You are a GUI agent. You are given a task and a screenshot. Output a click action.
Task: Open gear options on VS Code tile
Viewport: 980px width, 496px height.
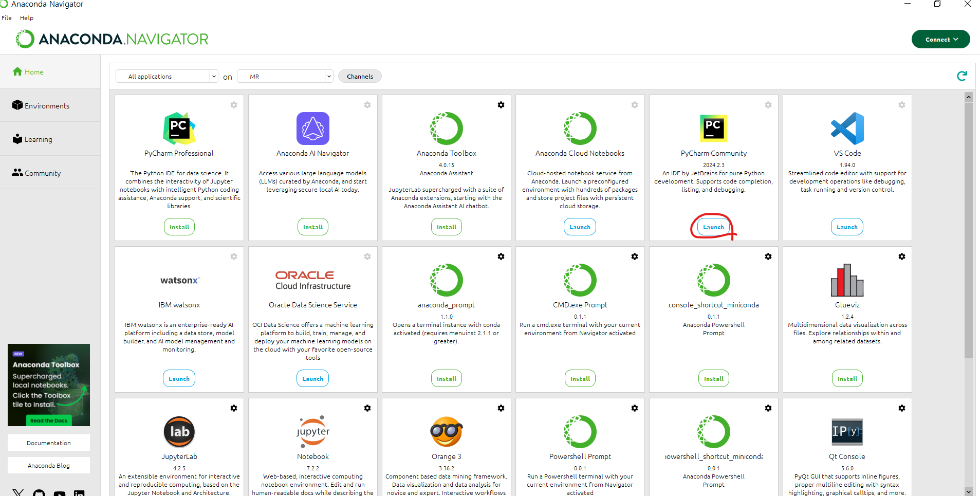tap(901, 105)
